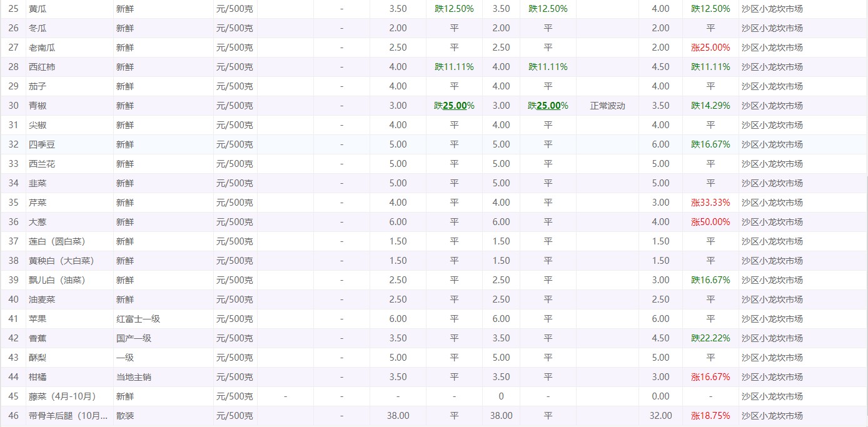Screen dimensions: 868x427
Task: Select the 正常波动 note in row 30
Action: point(607,106)
